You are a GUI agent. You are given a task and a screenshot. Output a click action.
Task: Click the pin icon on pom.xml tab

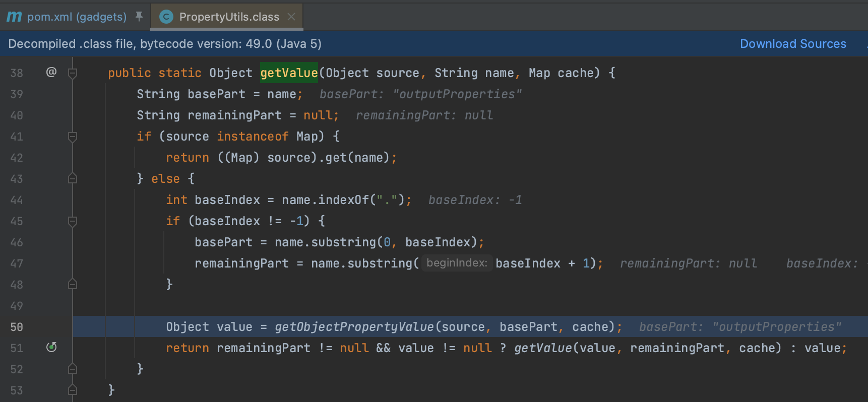coord(139,17)
